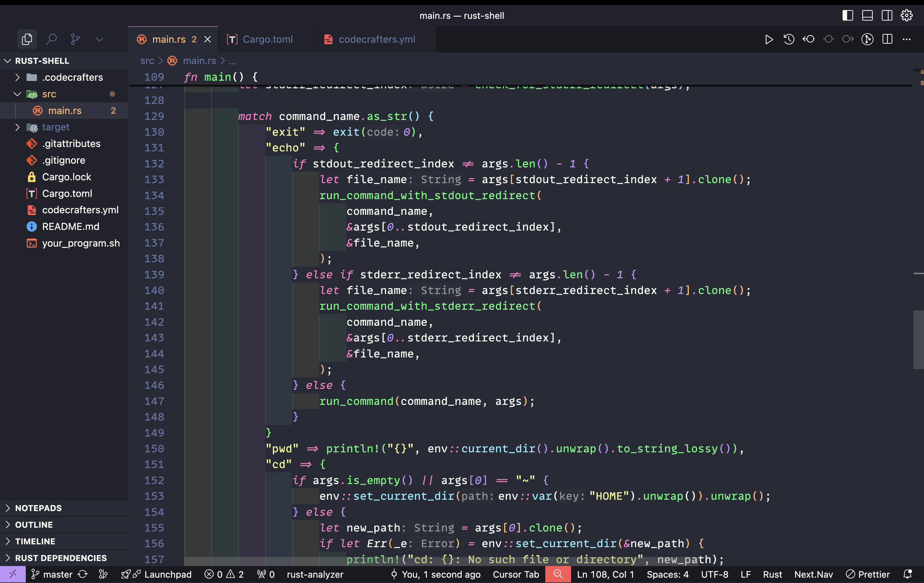Toggle the bottom panel visibility icon

coord(868,15)
